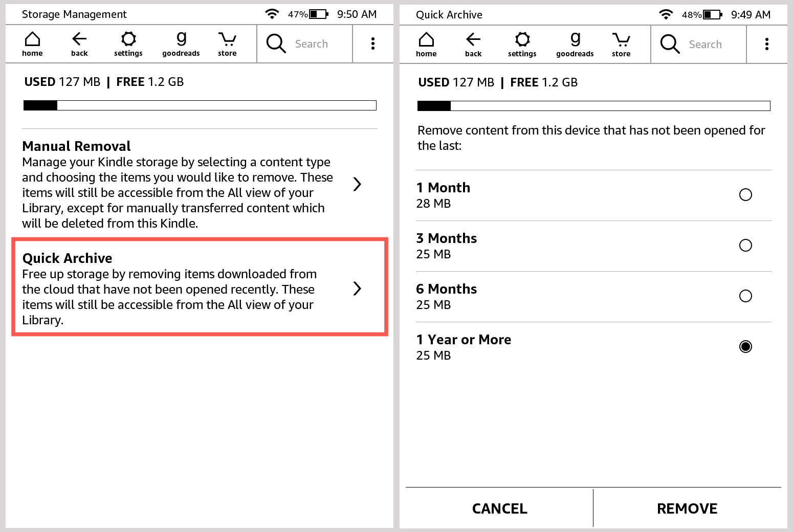
Task: Tap '6 Months' option label
Action: click(446, 289)
